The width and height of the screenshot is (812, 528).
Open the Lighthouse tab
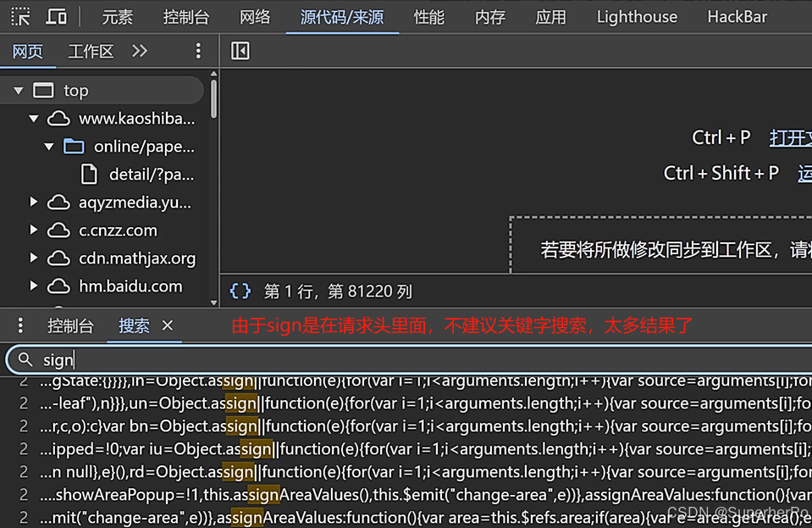[637, 17]
